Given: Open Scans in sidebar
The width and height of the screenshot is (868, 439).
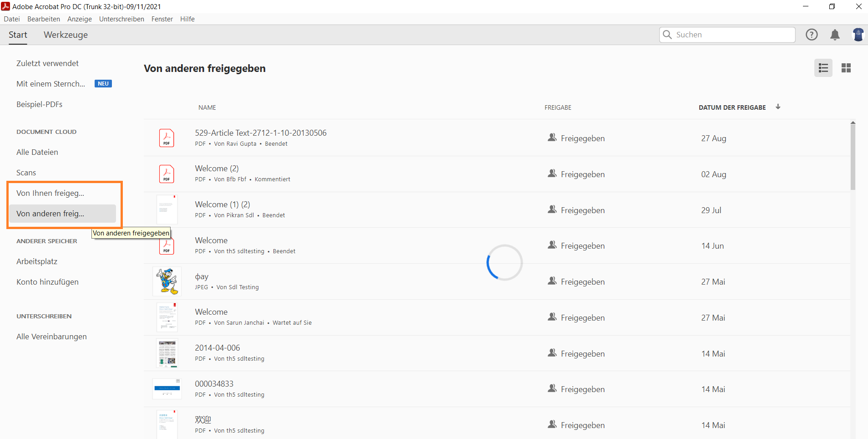Looking at the screenshot, I should click(x=26, y=173).
